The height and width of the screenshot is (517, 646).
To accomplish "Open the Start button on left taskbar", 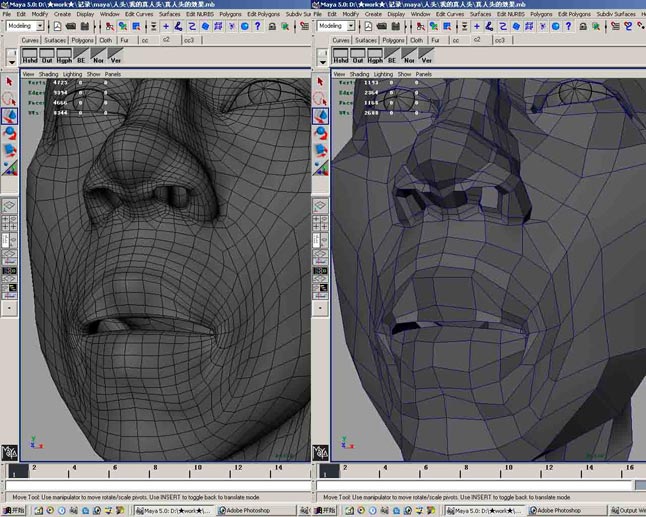I will tap(14, 510).
